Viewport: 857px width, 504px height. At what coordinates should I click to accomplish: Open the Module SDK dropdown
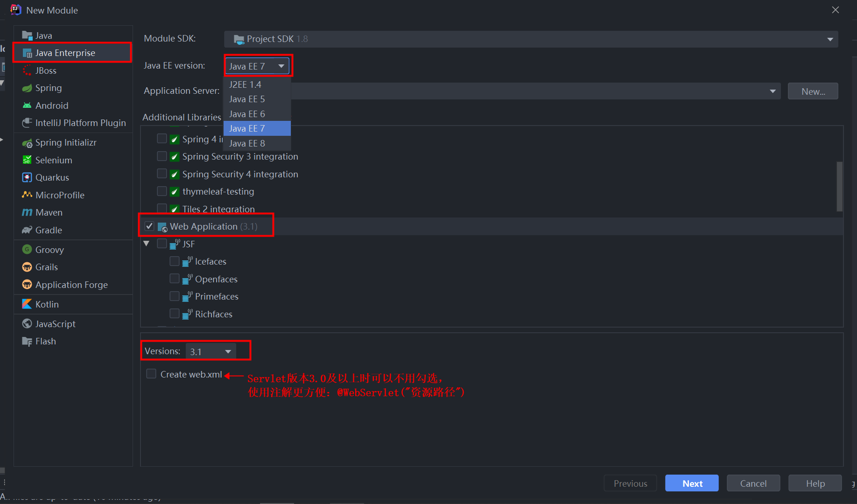pos(531,39)
